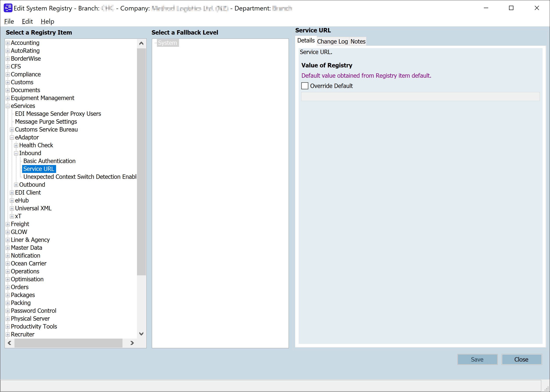Select Basic Authentication registry item
550x392 pixels.
pyautogui.click(x=49, y=161)
